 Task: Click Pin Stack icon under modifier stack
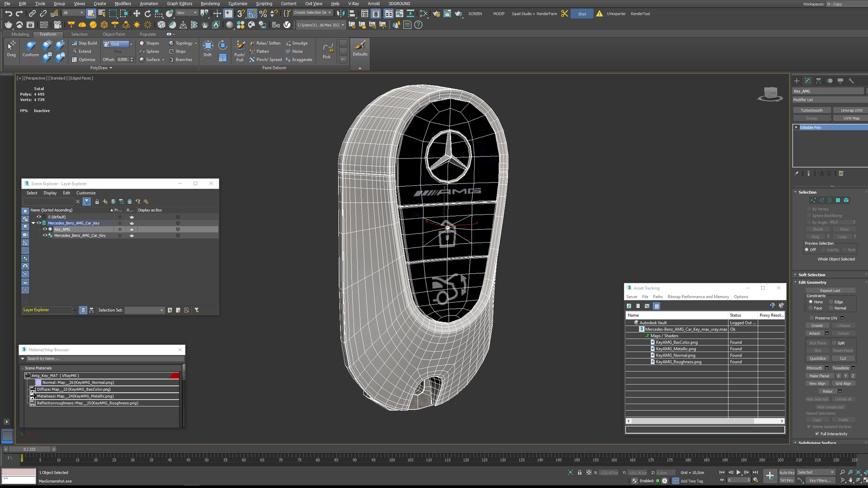(797, 174)
